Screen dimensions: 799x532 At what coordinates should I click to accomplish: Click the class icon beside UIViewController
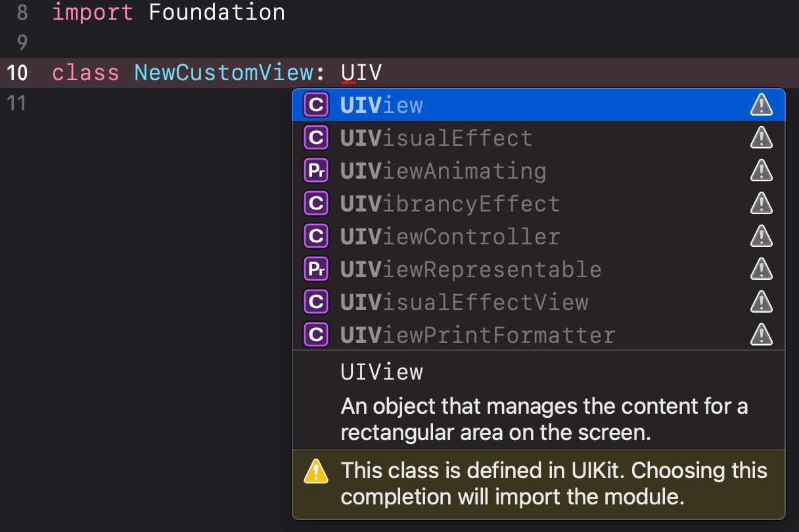[315, 236]
